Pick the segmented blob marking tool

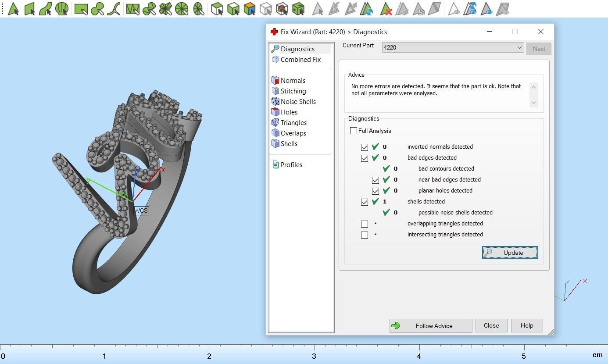[149, 9]
